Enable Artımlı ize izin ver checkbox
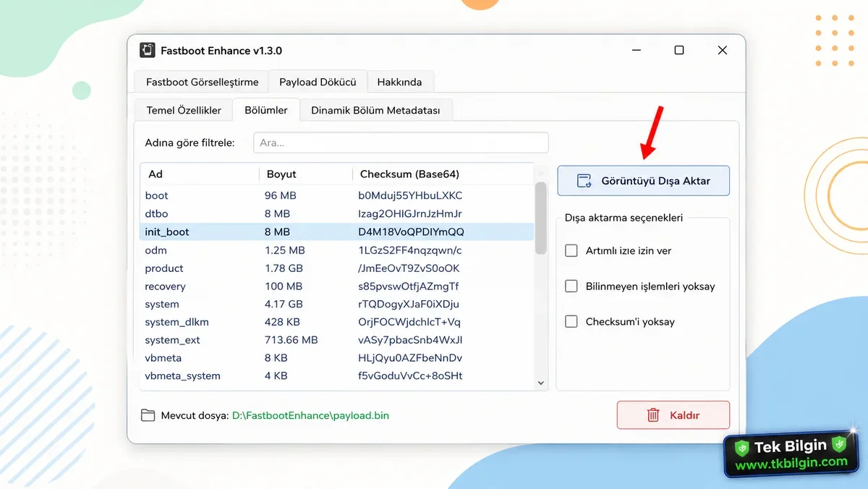 coord(571,250)
